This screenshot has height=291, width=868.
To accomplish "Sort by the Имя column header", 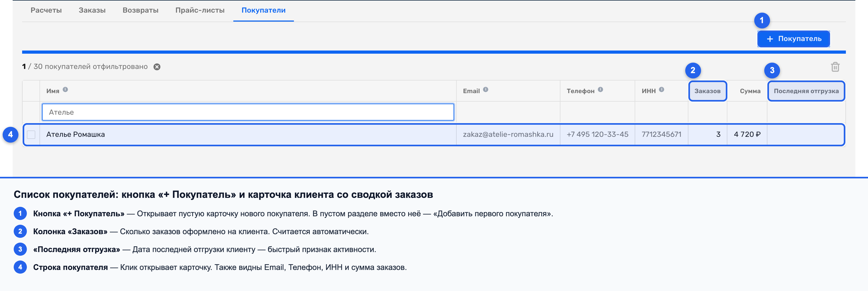I will 53,91.
